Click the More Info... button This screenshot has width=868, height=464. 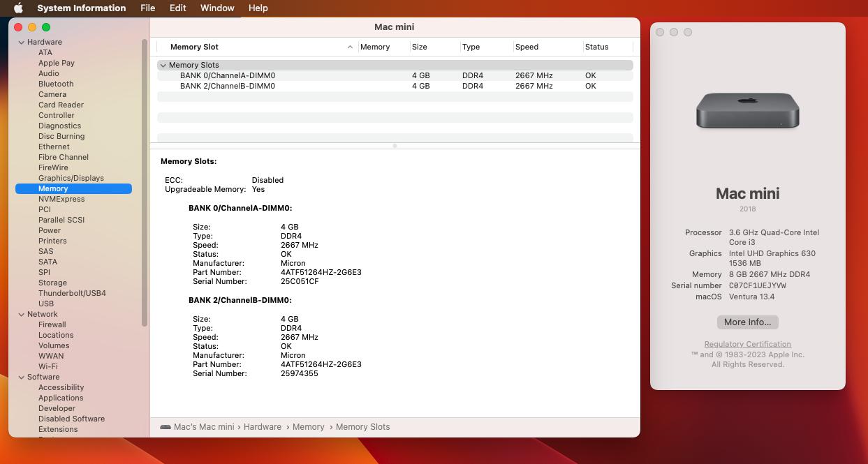point(747,322)
